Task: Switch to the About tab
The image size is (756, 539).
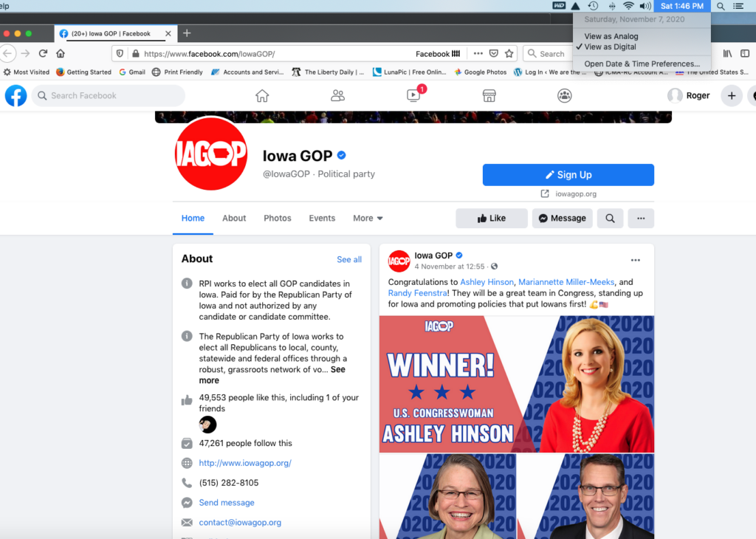Action: coord(234,219)
